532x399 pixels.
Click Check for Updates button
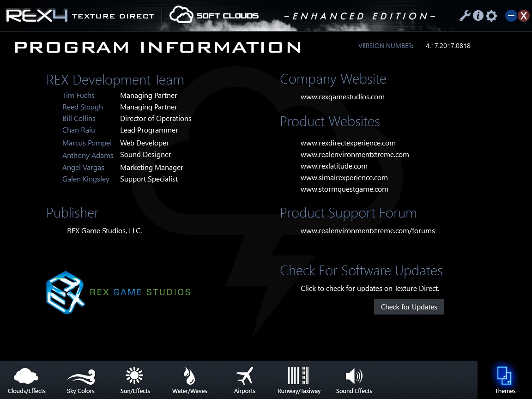tap(409, 307)
